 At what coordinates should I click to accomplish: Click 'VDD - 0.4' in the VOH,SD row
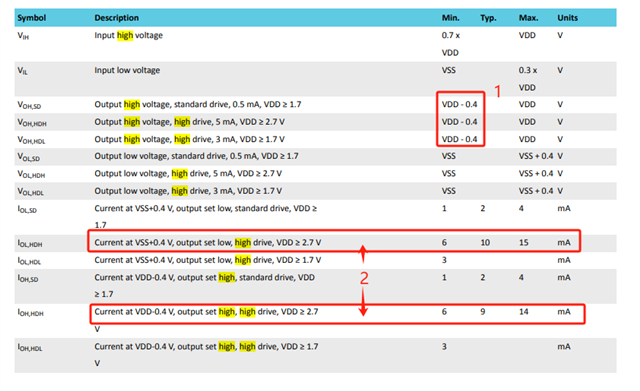tap(460, 104)
